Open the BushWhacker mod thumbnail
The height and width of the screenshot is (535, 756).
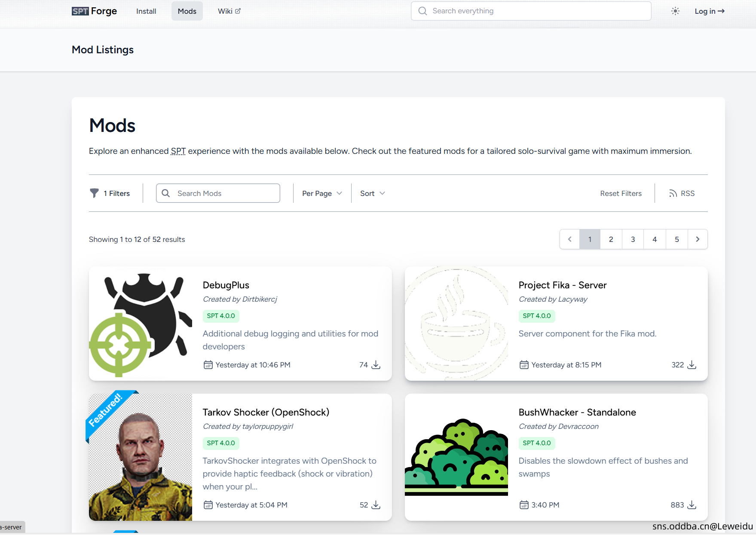click(x=456, y=457)
